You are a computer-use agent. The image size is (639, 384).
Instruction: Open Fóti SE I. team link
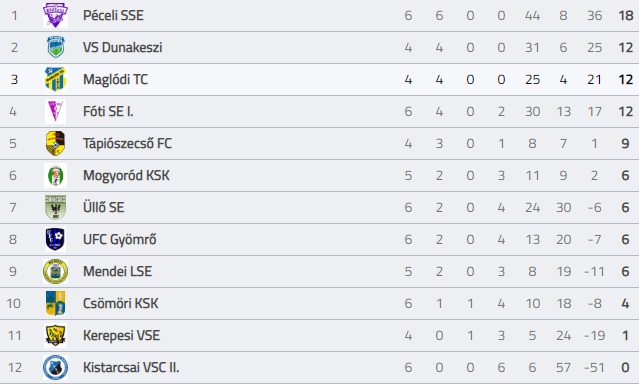click(x=108, y=111)
